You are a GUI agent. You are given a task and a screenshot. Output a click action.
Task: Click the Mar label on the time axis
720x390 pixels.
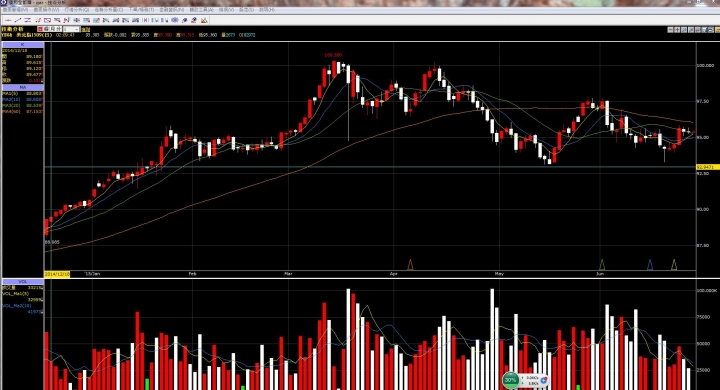[x=288, y=274]
